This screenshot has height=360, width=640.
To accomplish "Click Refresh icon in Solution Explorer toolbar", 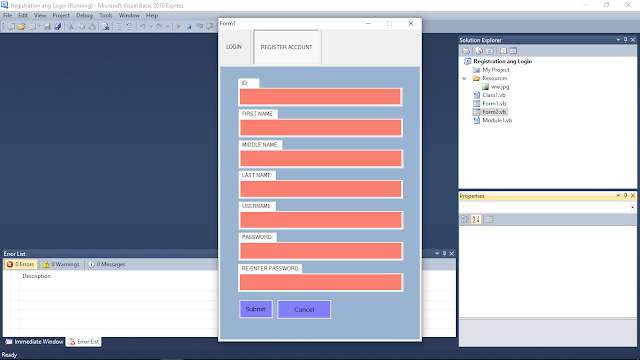I will [x=490, y=51].
